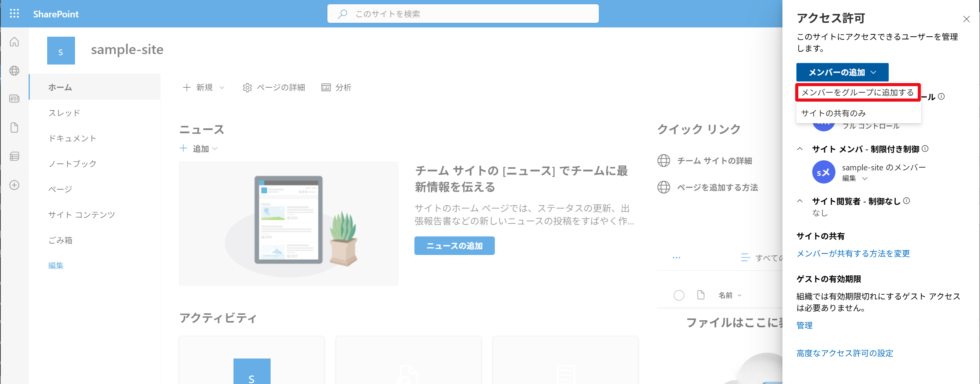
Task: Click the ニュースの追加 button
Action: (x=454, y=246)
